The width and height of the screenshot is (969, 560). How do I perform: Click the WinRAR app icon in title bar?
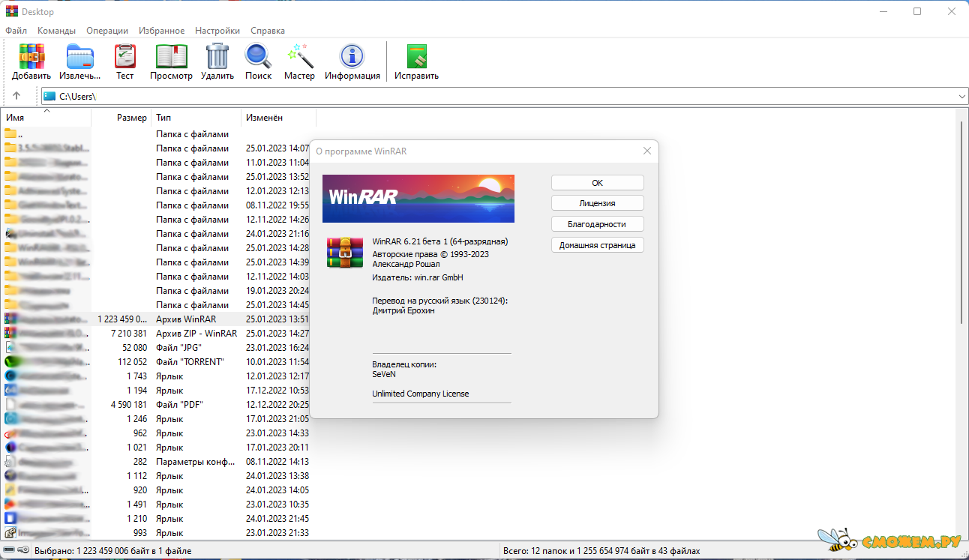click(x=11, y=11)
